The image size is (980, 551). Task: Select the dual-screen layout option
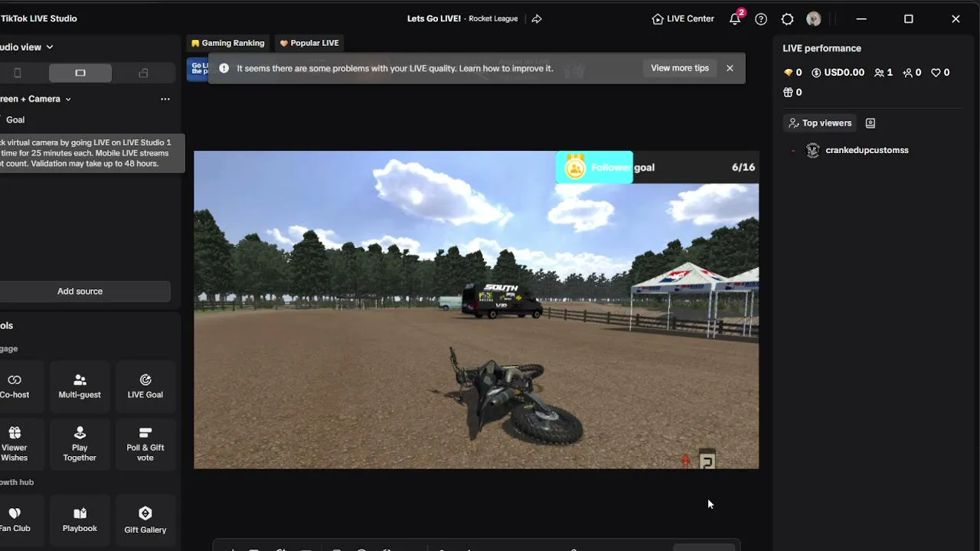click(x=143, y=73)
